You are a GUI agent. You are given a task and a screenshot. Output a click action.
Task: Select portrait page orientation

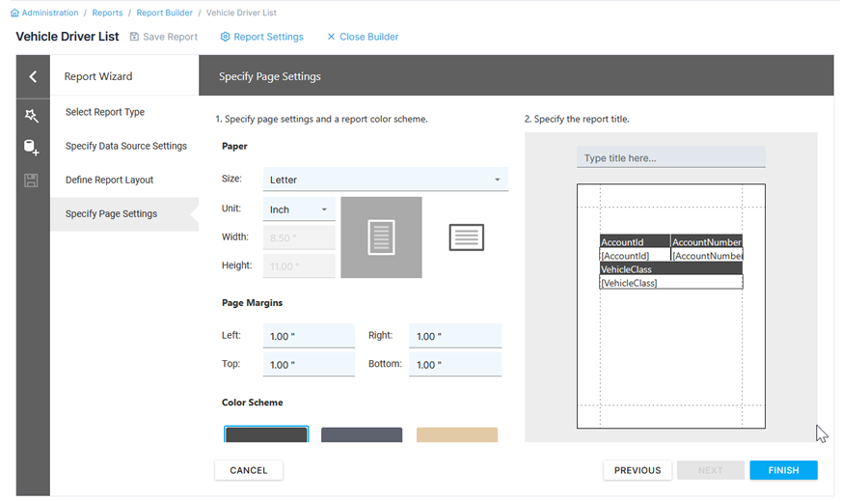[381, 237]
